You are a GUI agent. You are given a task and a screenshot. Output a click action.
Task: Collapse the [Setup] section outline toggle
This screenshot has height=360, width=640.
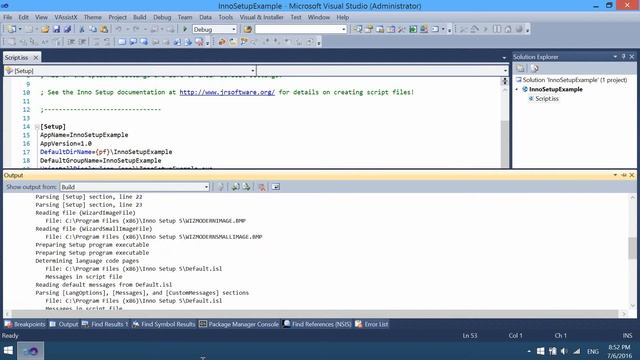coord(37,127)
